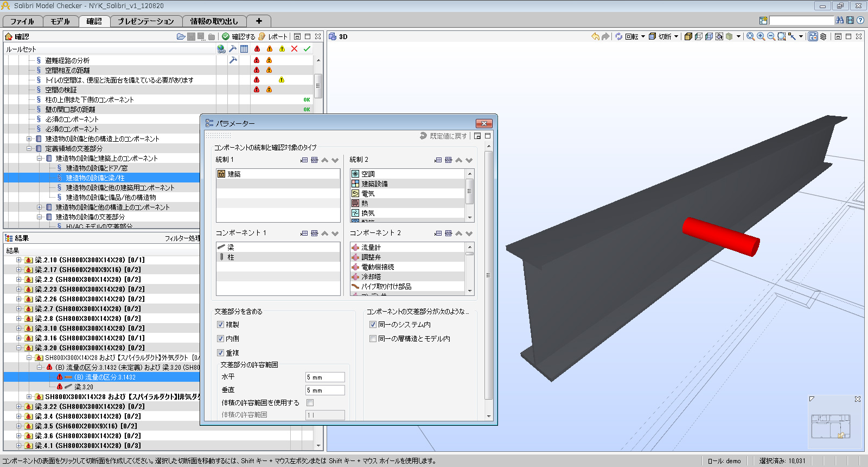Click the zoom in magnifier in 3D toolbar
Viewport: 868px width, 467px height.
pyautogui.click(x=761, y=36)
